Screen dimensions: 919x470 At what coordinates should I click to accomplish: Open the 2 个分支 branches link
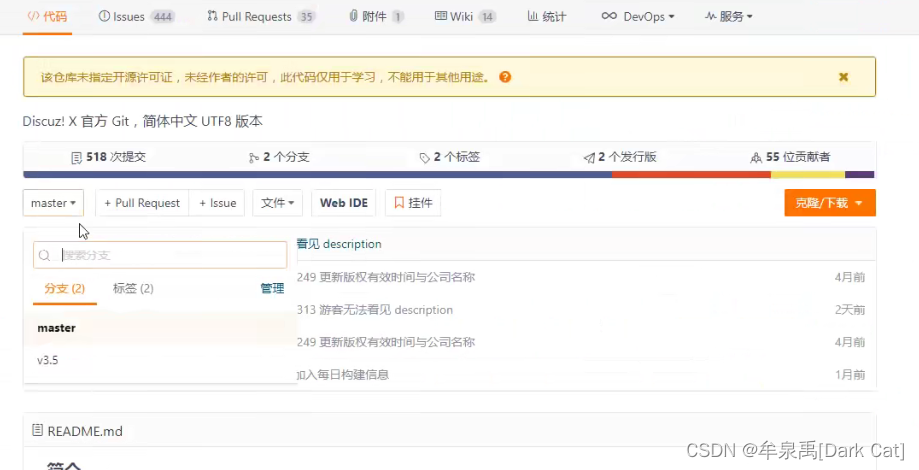coord(278,157)
